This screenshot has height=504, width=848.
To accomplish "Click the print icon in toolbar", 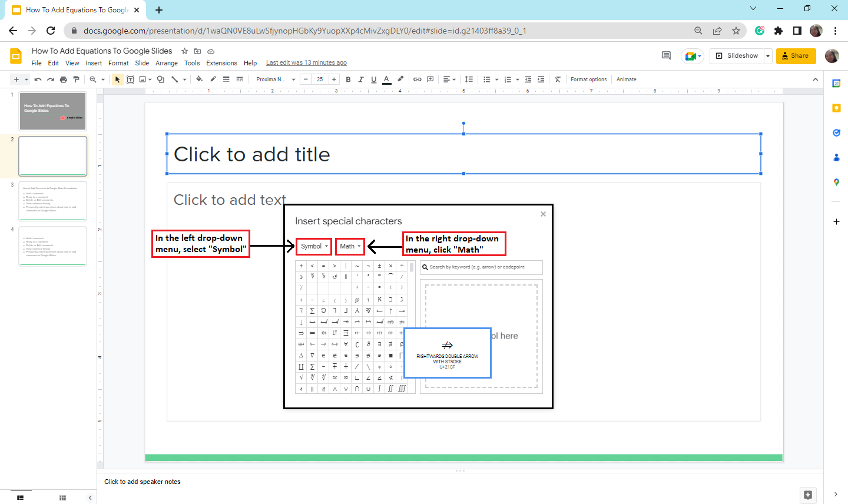I will coord(64,79).
